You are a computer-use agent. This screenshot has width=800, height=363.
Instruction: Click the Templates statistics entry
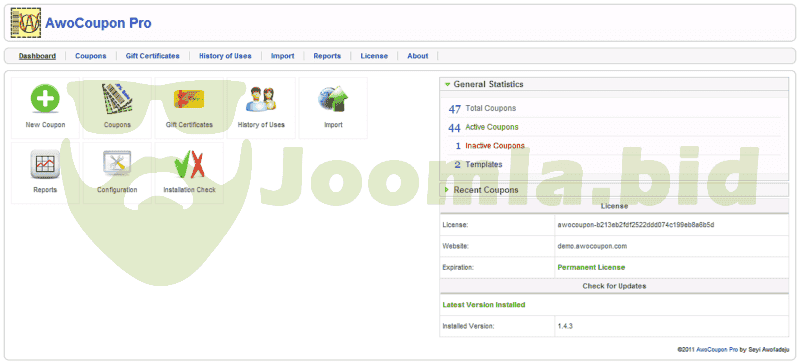coord(484,164)
